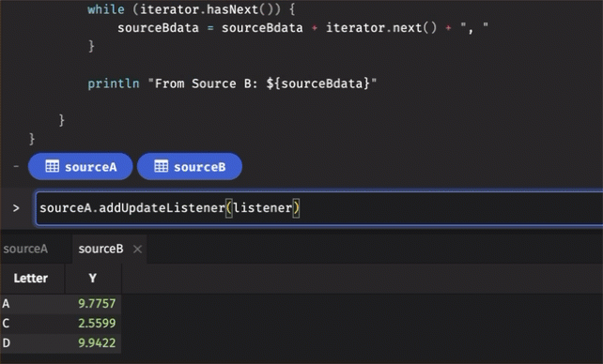This screenshot has width=603, height=364.
Task: Select row with Letter D
Action: click(61, 342)
